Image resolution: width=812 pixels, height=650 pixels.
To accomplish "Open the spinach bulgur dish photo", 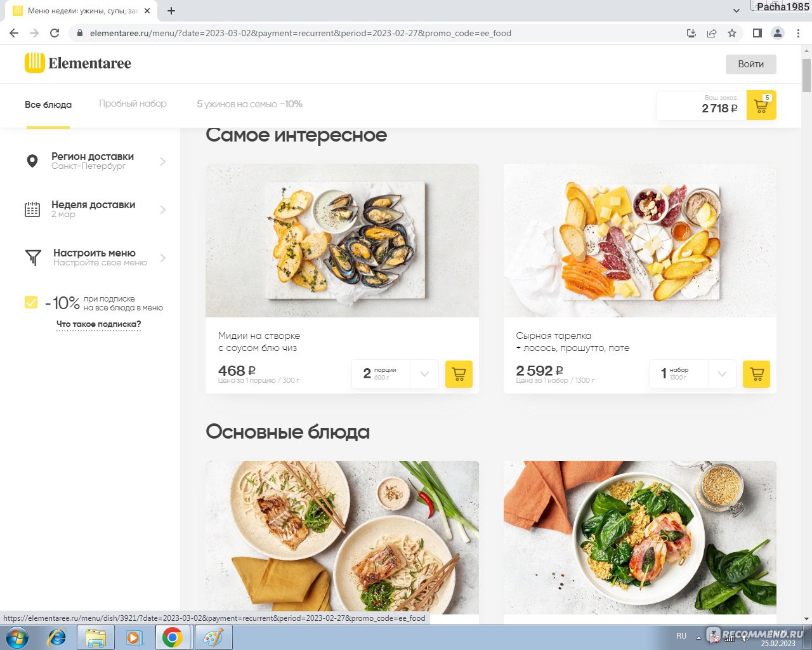I will pyautogui.click(x=639, y=537).
